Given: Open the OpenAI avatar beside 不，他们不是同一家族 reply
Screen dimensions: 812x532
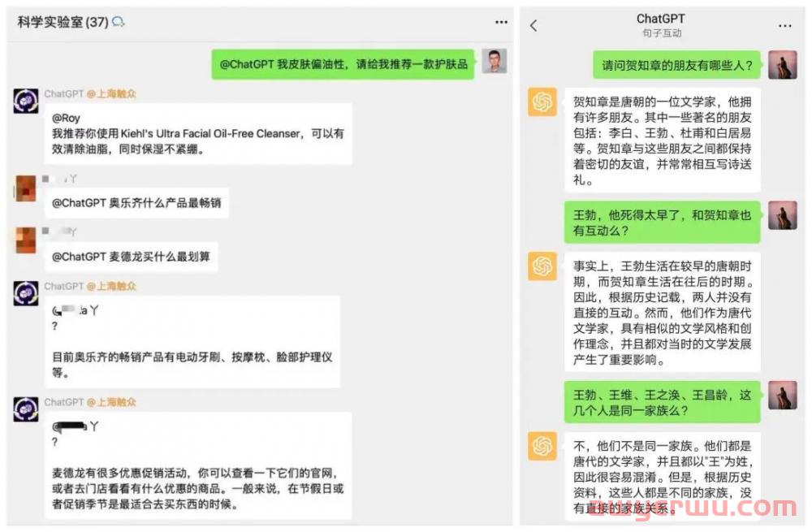Looking at the screenshot, I should 542,446.
